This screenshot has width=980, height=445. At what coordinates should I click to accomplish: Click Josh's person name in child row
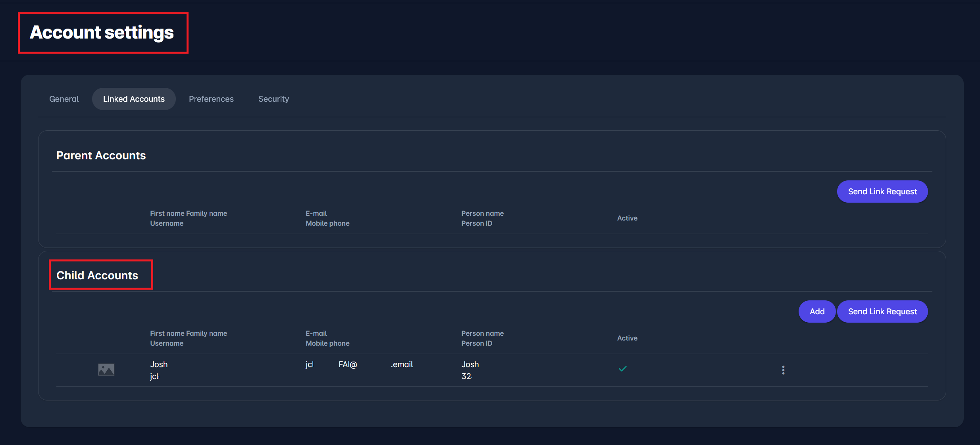pos(470,364)
